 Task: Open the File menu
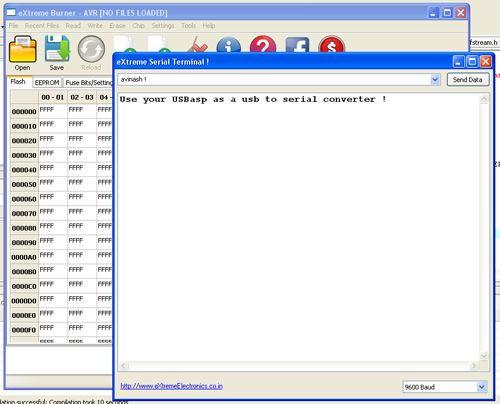pos(14,26)
